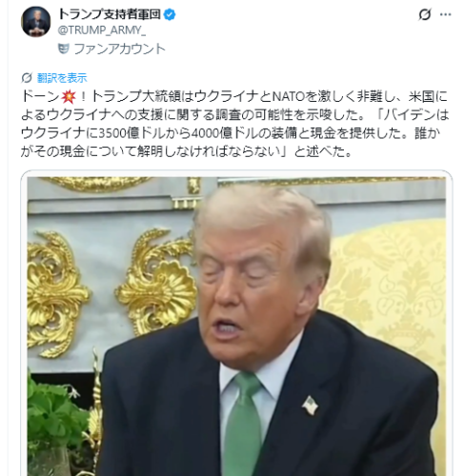Open the Grok explain-post icon
465x476 pixels.
point(425,14)
